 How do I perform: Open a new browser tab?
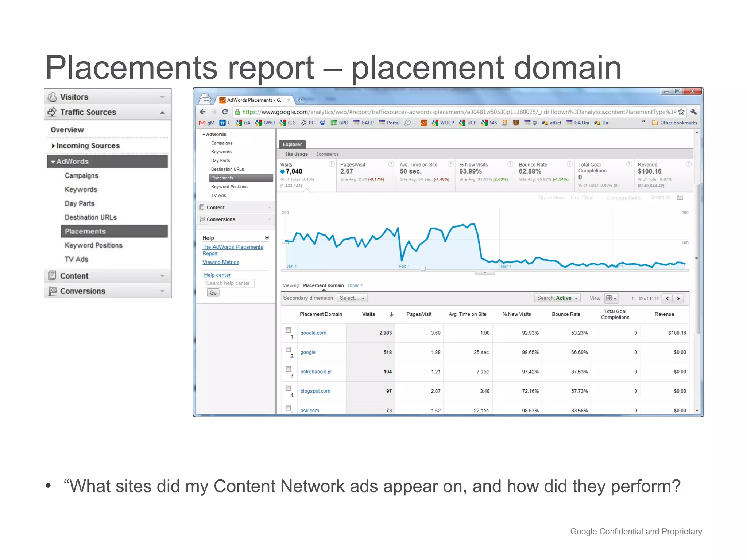click(300, 100)
